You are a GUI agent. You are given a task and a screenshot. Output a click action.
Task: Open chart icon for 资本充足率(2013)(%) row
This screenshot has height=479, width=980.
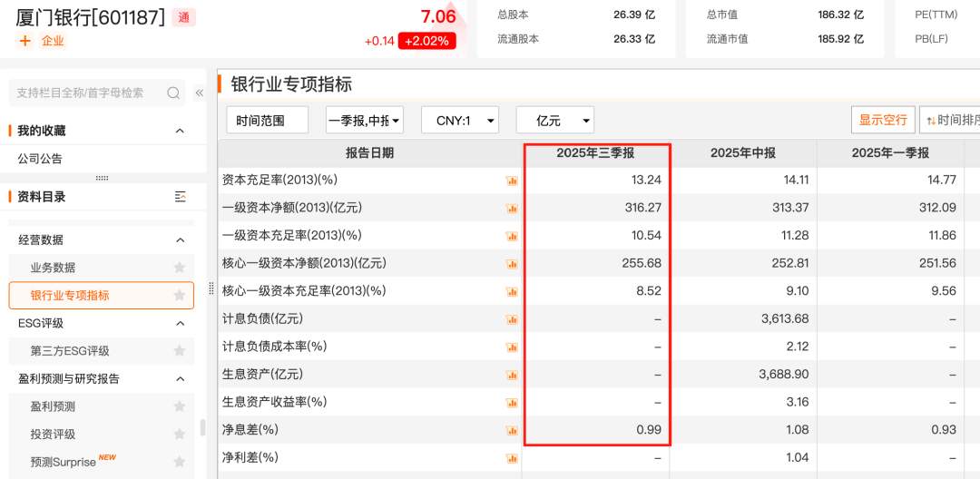pyautogui.click(x=511, y=181)
